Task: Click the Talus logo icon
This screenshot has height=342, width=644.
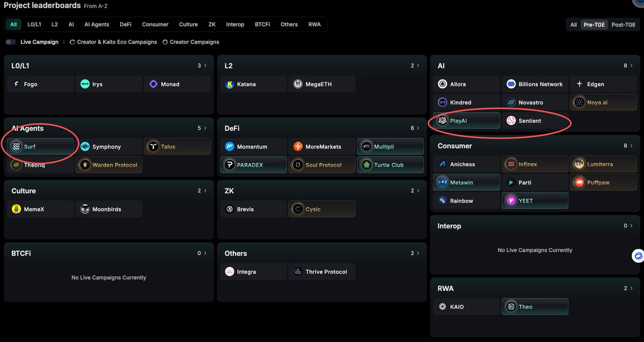Action: click(153, 146)
